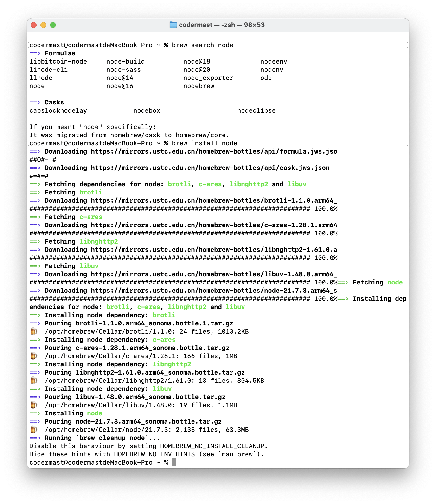
Task: Click the green 'node' after 'Fetching'
Action: (x=395, y=283)
